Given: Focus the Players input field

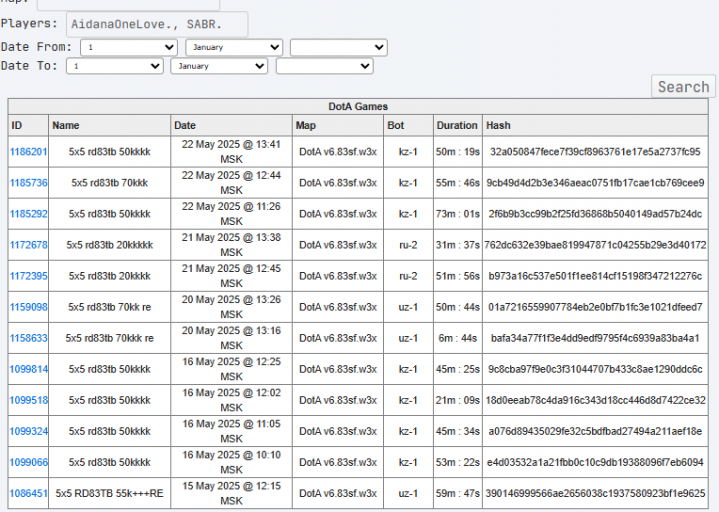Looking at the screenshot, I should click(157, 24).
